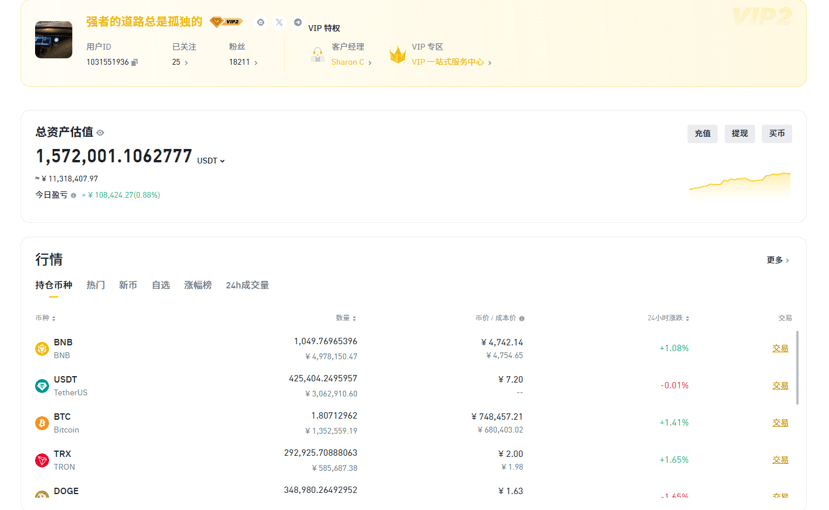The image size is (829, 510).
Task: Click BTC price ¥ 748,457.21
Action: (x=497, y=417)
